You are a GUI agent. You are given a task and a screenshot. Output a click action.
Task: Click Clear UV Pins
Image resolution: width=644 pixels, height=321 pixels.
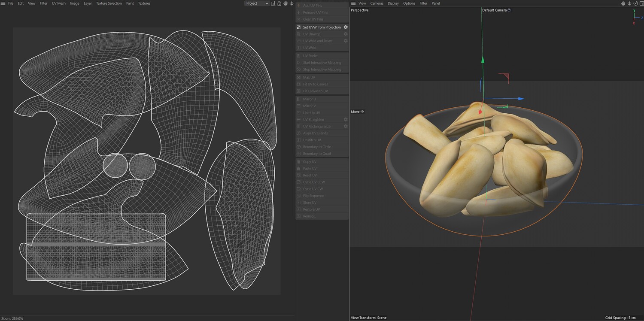(x=322, y=19)
